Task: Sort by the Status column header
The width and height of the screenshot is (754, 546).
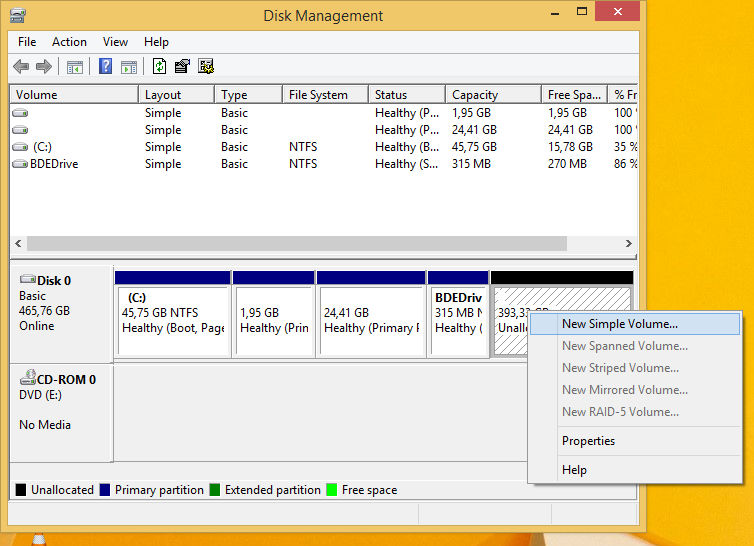Action: coord(407,95)
